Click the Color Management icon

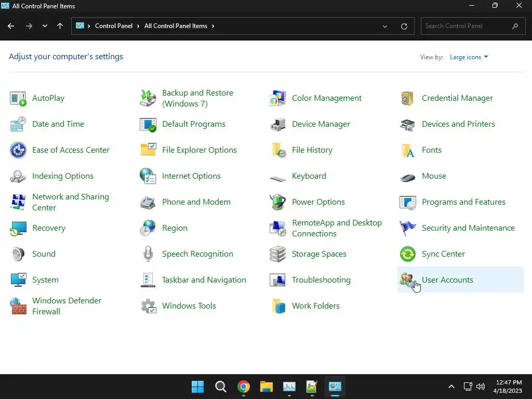(278, 98)
